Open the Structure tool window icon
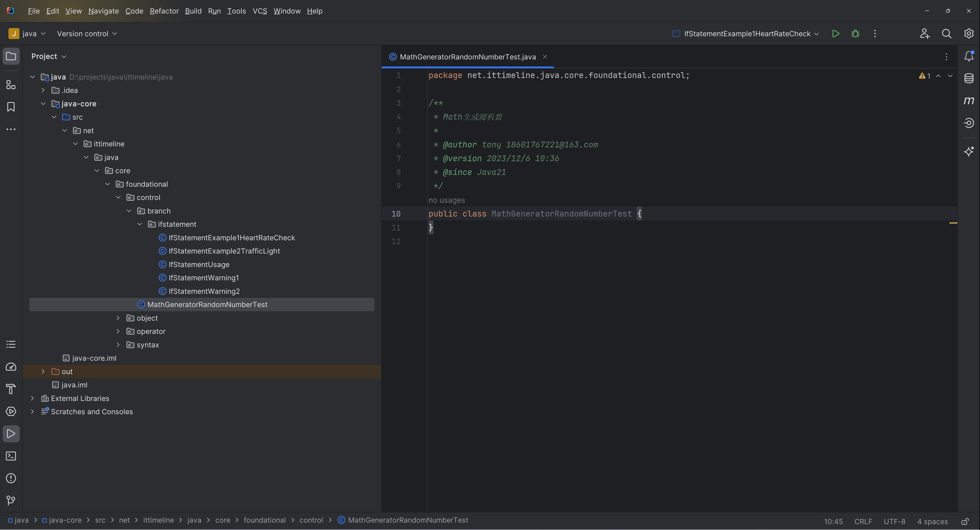 pos(11,84)
